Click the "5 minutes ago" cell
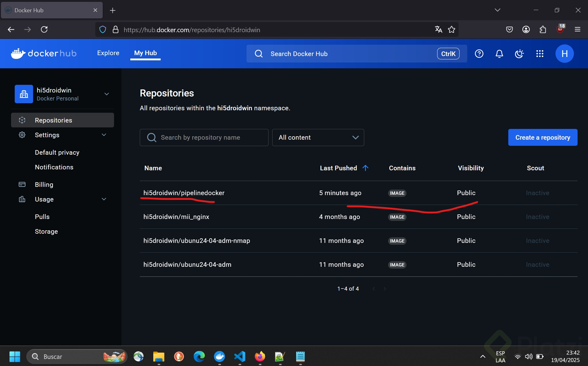Screen dimensions: 588x366 coord(340,193)
